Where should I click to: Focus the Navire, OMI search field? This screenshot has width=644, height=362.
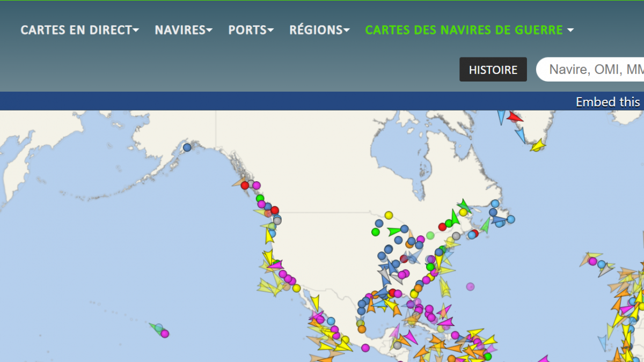593,70
